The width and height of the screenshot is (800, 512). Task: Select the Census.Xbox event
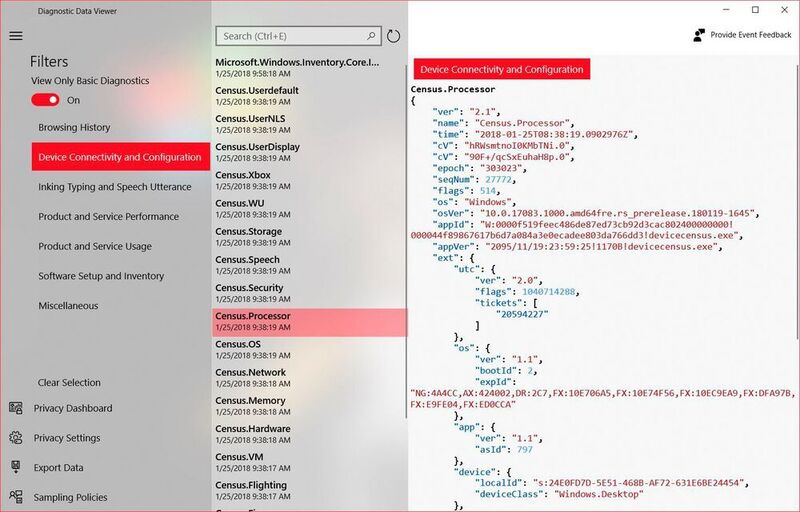(309, 181)
